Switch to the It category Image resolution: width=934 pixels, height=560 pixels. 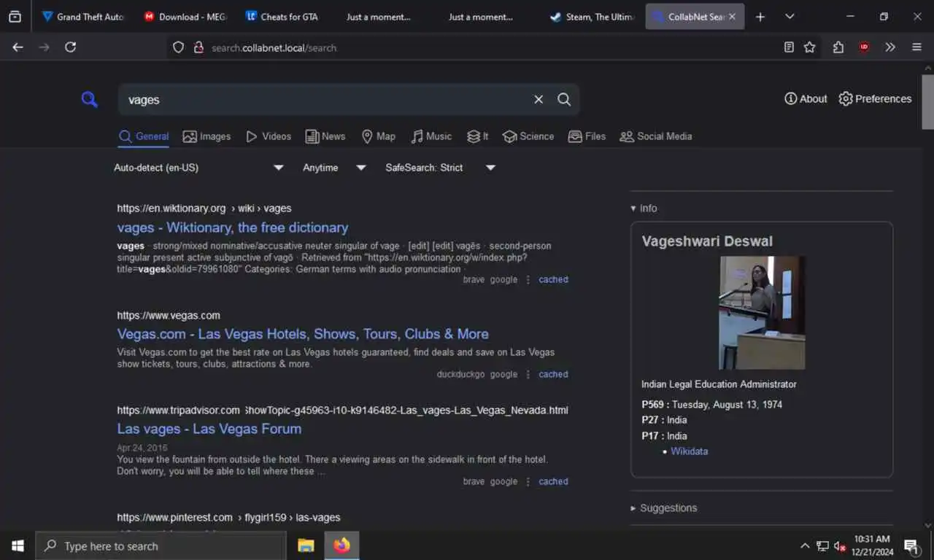click(477, 136)
